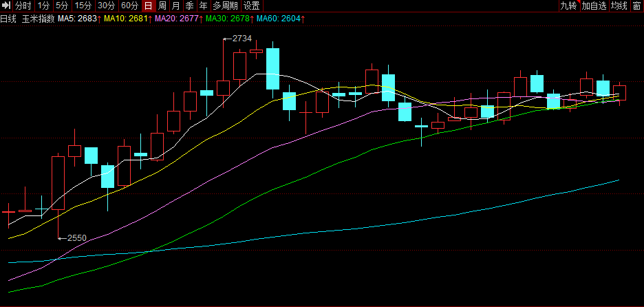
Task: Open 设置 settings
Action: point(251,6)
